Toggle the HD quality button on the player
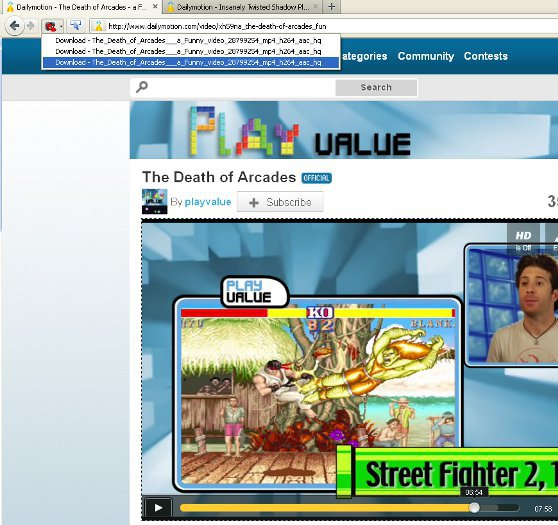This screenshot has width=558, height=525. (x=523, y=238)
